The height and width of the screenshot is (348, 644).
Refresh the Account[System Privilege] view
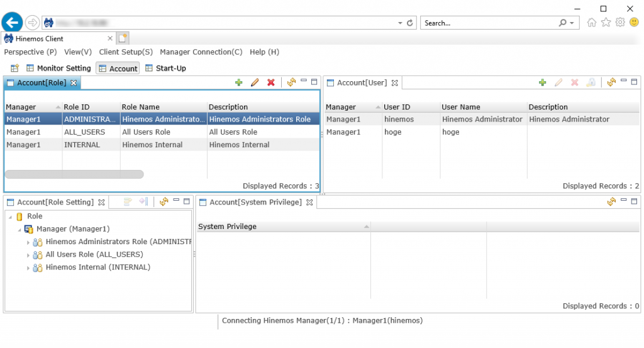tap(611, 202)
